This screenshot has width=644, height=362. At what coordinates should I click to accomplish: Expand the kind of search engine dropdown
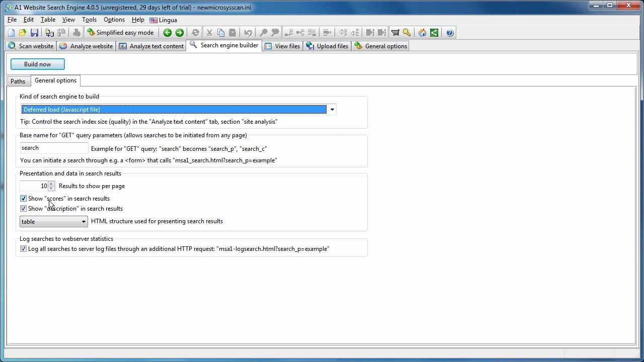(x=332, y=110)
